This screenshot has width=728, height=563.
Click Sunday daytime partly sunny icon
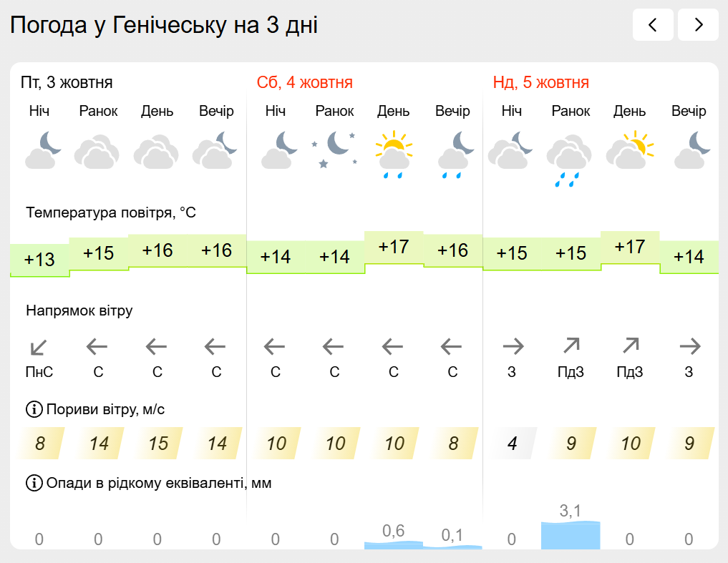[630, 150]
